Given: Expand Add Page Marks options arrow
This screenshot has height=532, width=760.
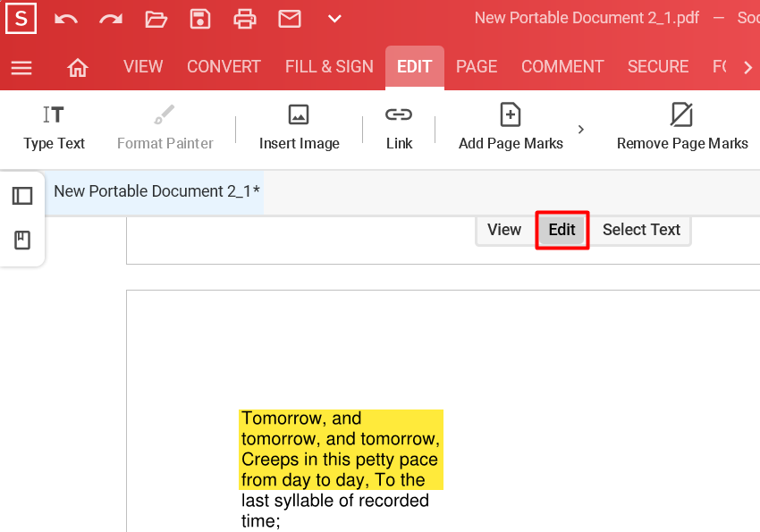Looking at the screenshot, I should [581, 130].
